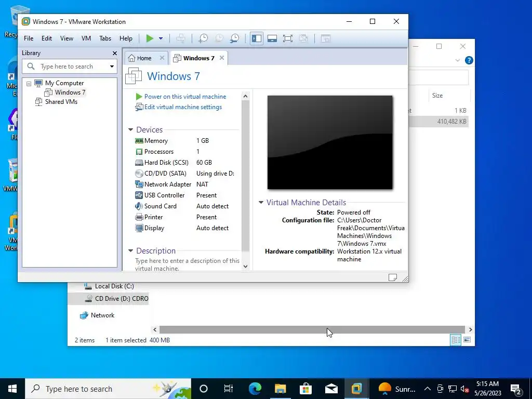The height and width of the screenshot is (399, 532).
Task: Open Microsoft Edge from the taskbar
Action: [255, 389]
